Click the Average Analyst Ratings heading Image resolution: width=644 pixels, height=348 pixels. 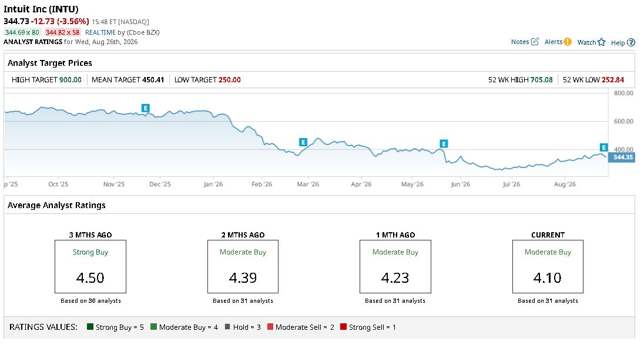point(56,205)
